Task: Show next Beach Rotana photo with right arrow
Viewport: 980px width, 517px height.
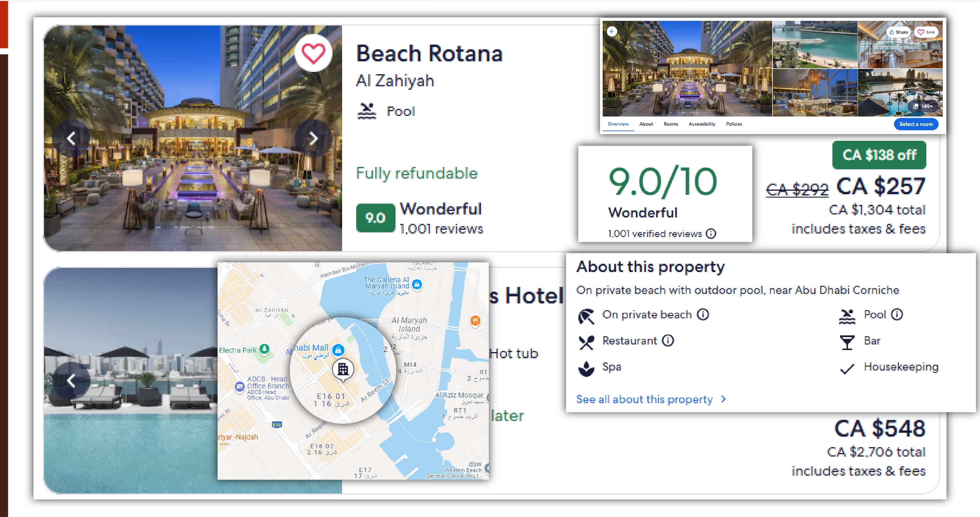Action: click(313, 138)
